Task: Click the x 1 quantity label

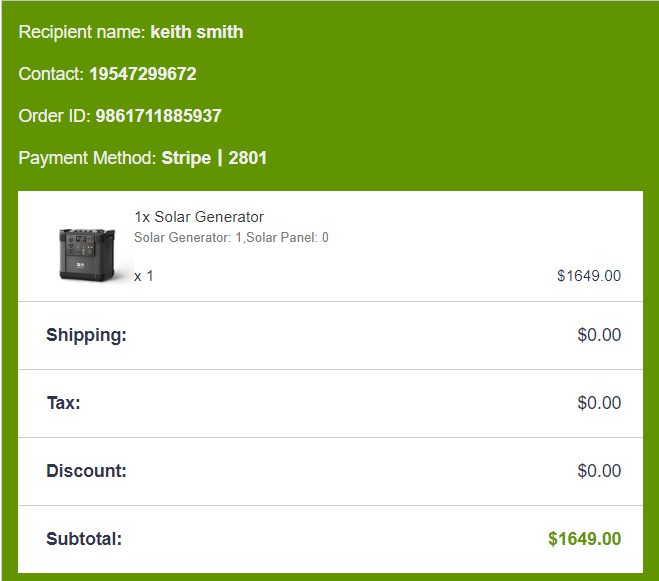Action: point(144,275)
